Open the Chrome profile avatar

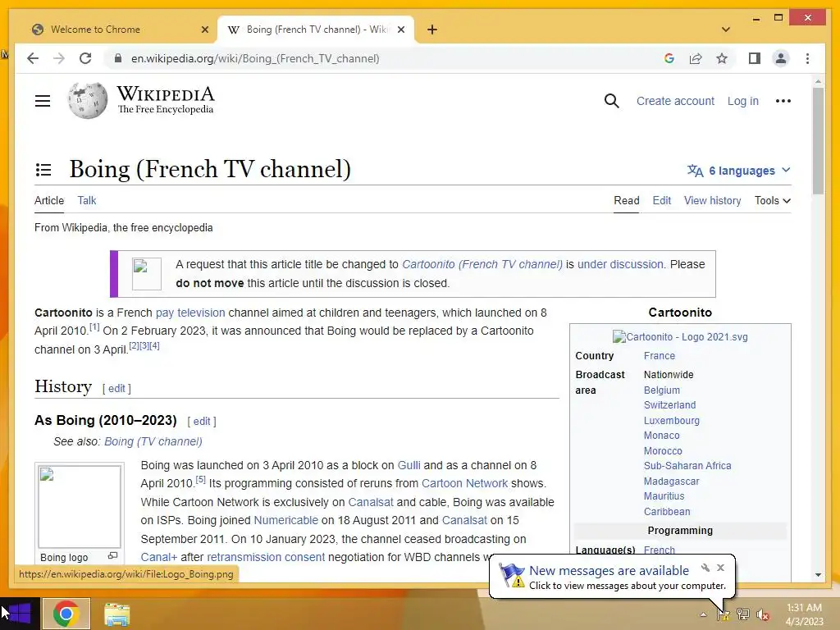tap(781, 58)
